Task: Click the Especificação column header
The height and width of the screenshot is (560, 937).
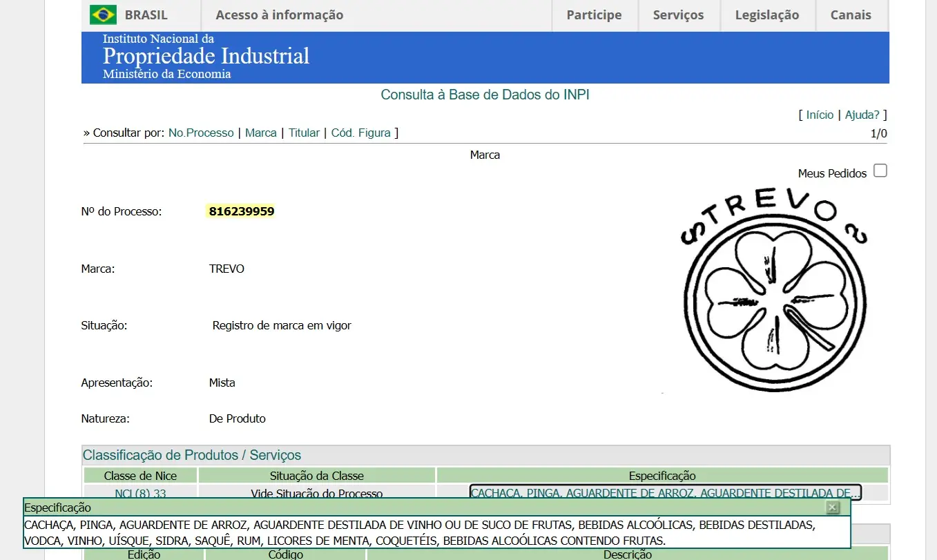Action: (662, 476)
